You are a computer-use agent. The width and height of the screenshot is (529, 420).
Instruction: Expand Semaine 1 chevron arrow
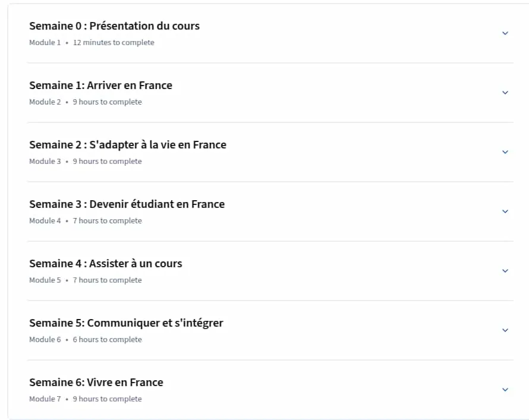(505, 92)
